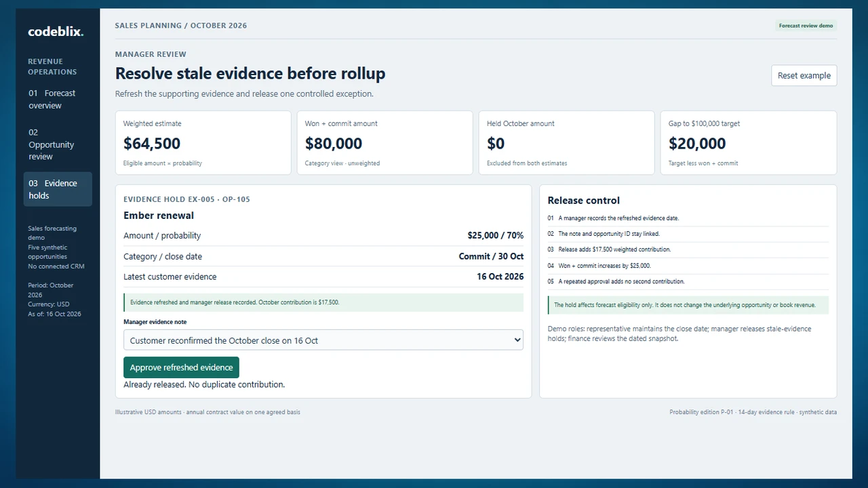Click the Release control heading
The height and width of the screenshot is (488, 868).
point(584,201)
